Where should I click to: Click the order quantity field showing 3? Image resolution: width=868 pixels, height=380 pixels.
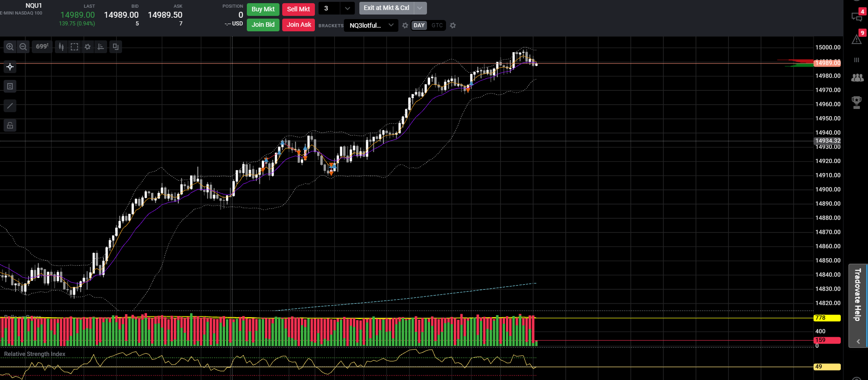click(329, 8)
